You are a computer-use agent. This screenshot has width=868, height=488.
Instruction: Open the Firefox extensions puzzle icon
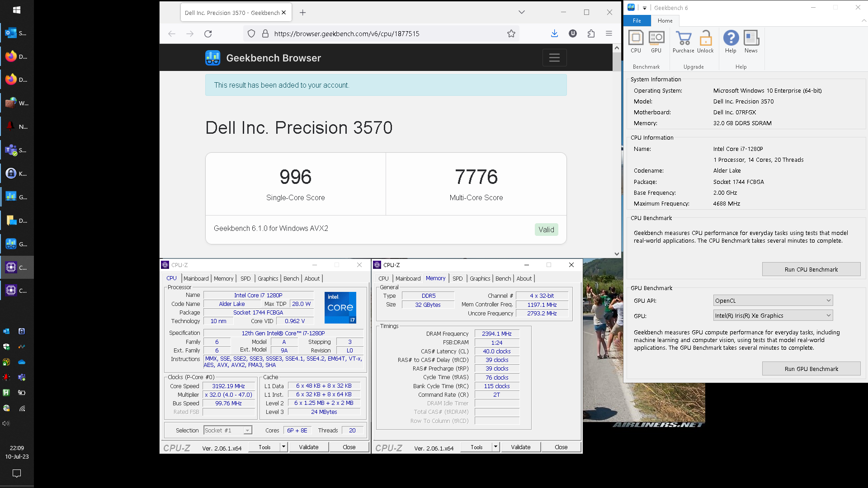pyautogui.click(x=591, y=33)
